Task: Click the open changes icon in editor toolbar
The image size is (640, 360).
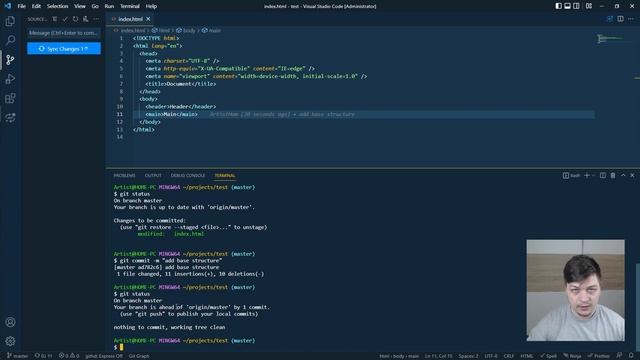Action: click(610, 19)
